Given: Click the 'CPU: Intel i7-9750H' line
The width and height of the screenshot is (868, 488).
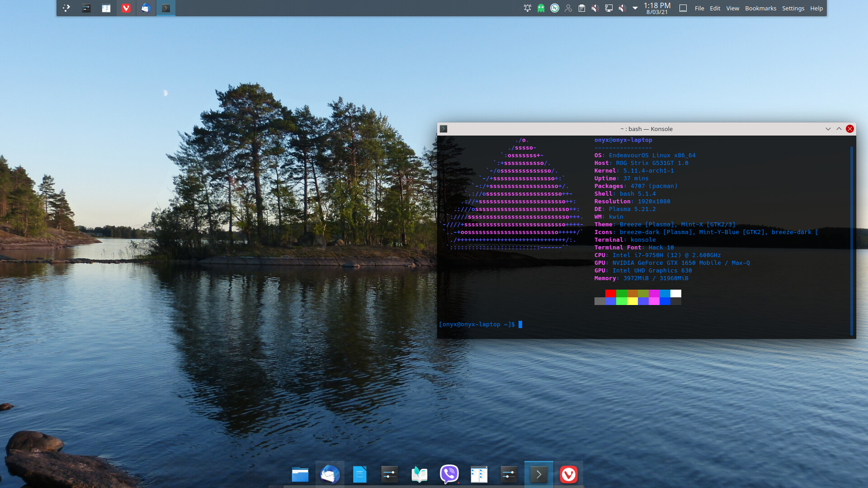Looking at the screenshot, I should [658, 255].
